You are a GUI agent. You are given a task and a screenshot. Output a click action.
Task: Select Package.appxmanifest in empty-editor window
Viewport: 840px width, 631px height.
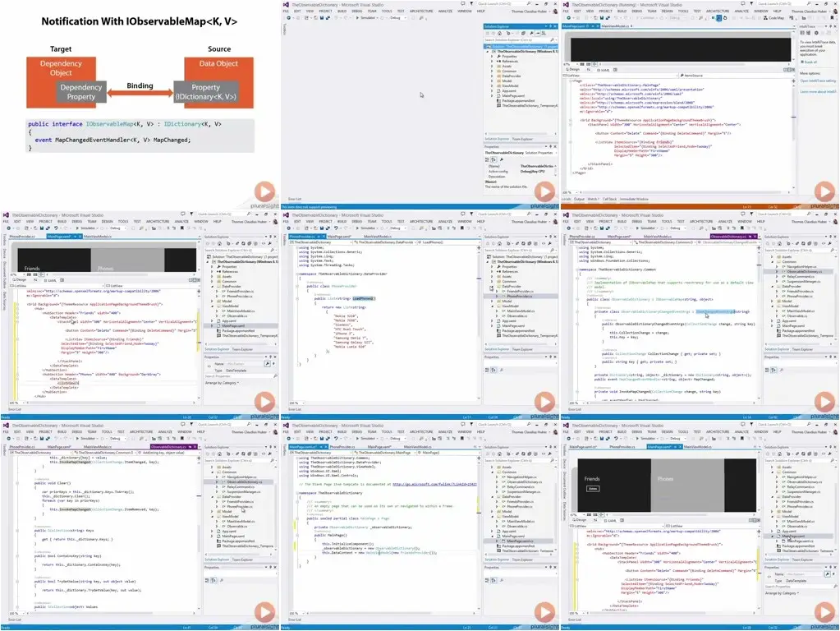[x=517, y=100]
